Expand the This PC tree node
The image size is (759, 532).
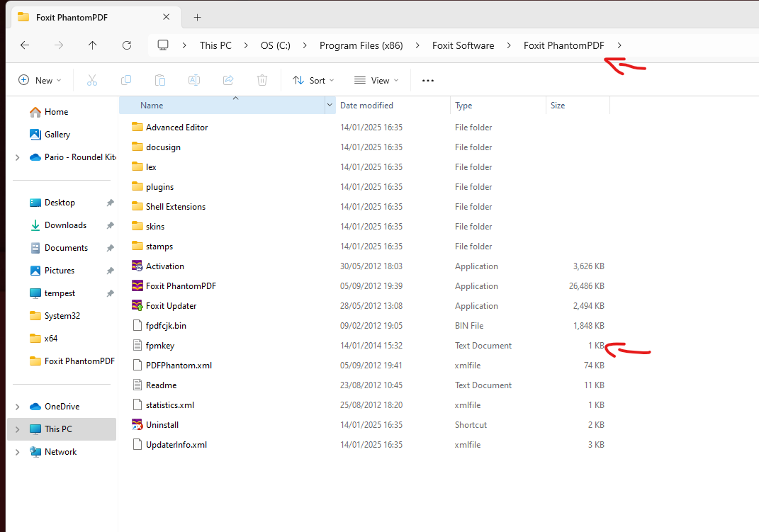coord(18,429)
